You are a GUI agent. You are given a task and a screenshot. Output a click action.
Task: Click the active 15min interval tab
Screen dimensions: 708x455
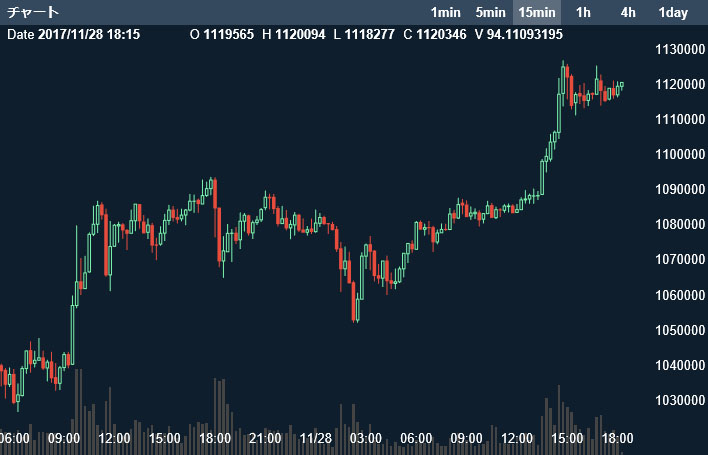click(x=537, y=13)
